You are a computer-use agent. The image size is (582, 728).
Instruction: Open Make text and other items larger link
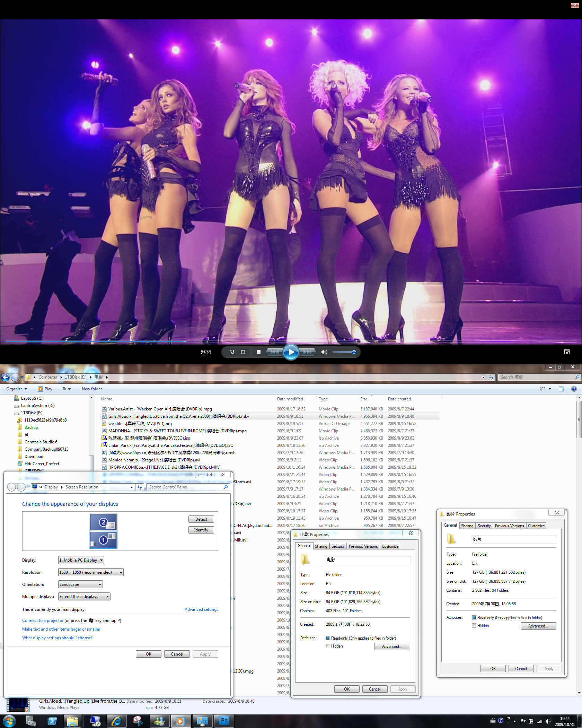click(61, 629)
